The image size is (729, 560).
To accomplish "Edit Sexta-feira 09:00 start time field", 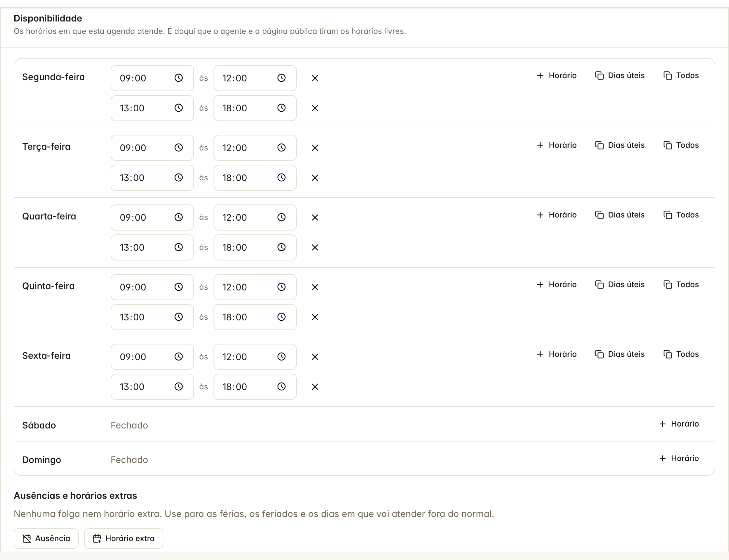I will [x=152, y=357].
